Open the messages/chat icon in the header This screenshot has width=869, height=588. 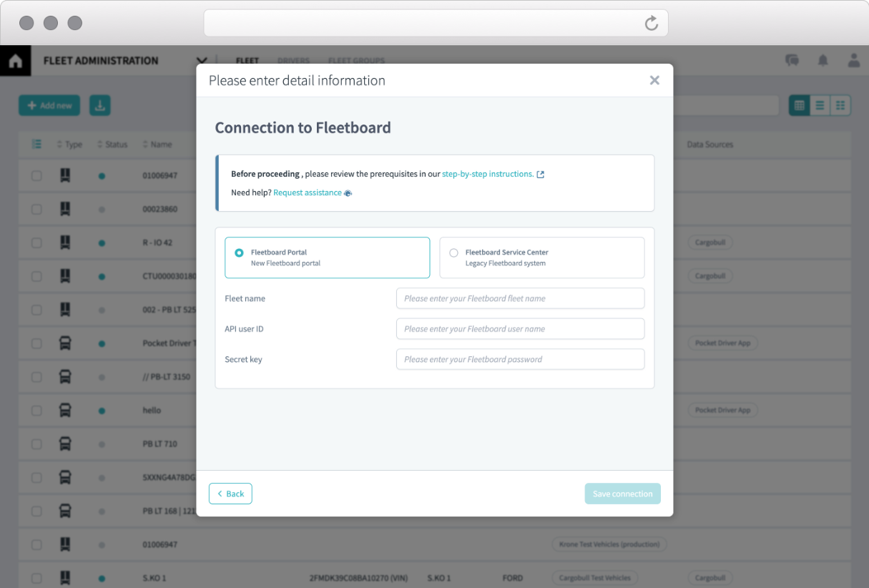pyautogui.click(x=792, y=61)
